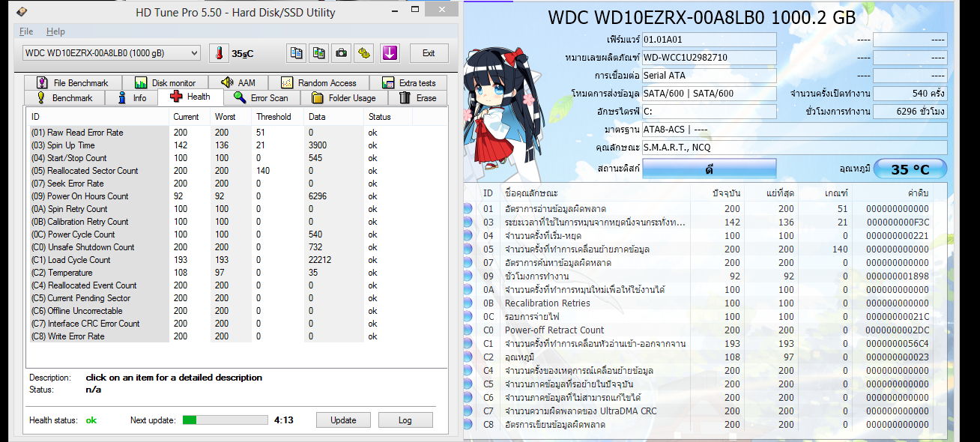Click the Exit button in HD Tune
Image resolution: width=980 pixels, height=442 pixels.
[x=429, y=53]
